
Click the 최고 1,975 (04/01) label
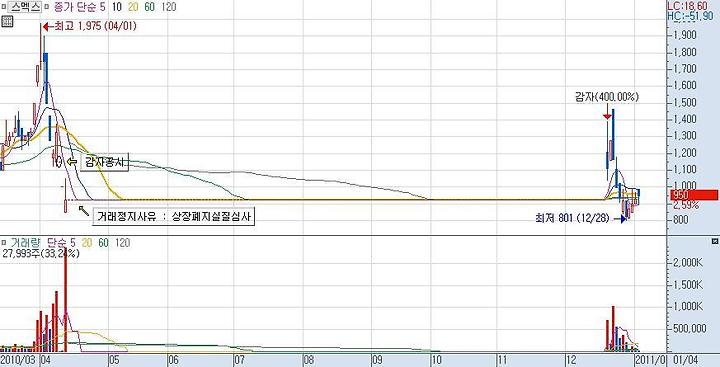95,26
